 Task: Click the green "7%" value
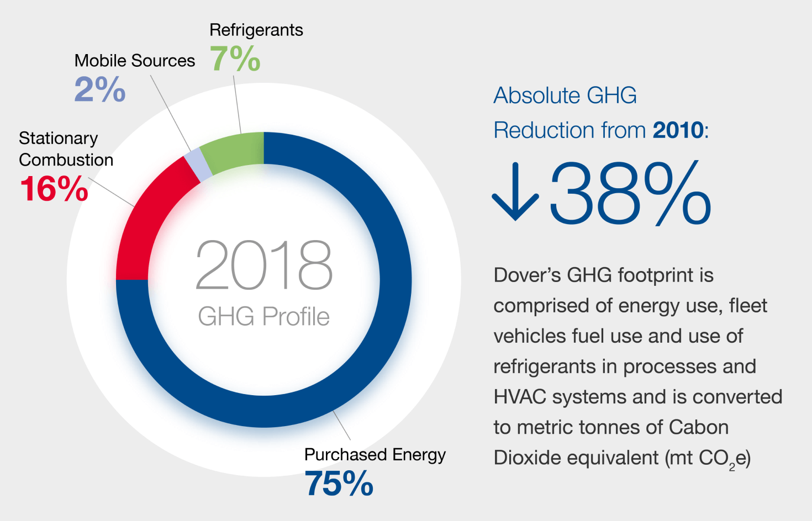[x=235, y=59]
